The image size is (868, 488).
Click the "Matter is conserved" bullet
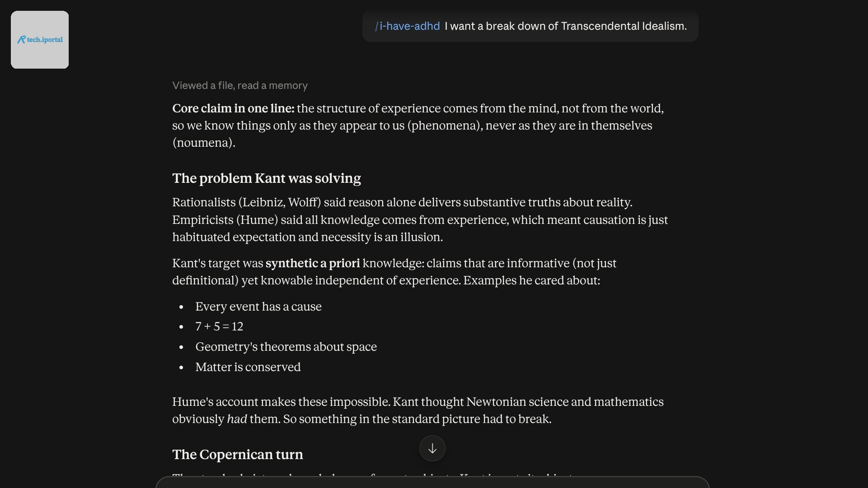[x=248, y=367]
